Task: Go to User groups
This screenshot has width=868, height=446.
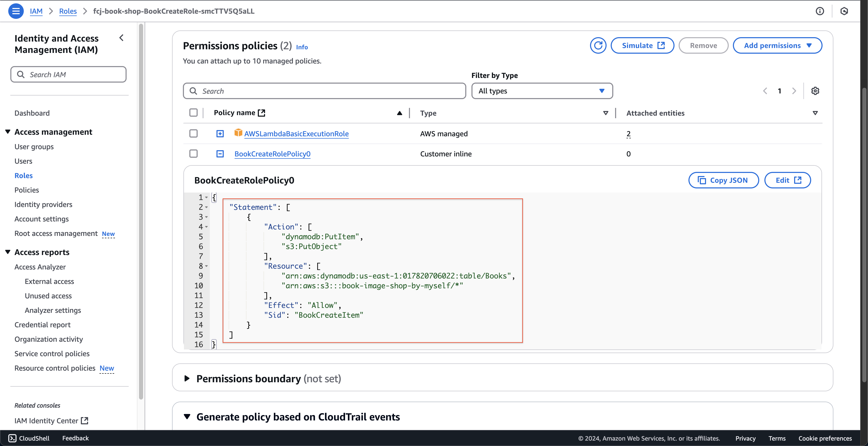Action: tap(34, 147)
